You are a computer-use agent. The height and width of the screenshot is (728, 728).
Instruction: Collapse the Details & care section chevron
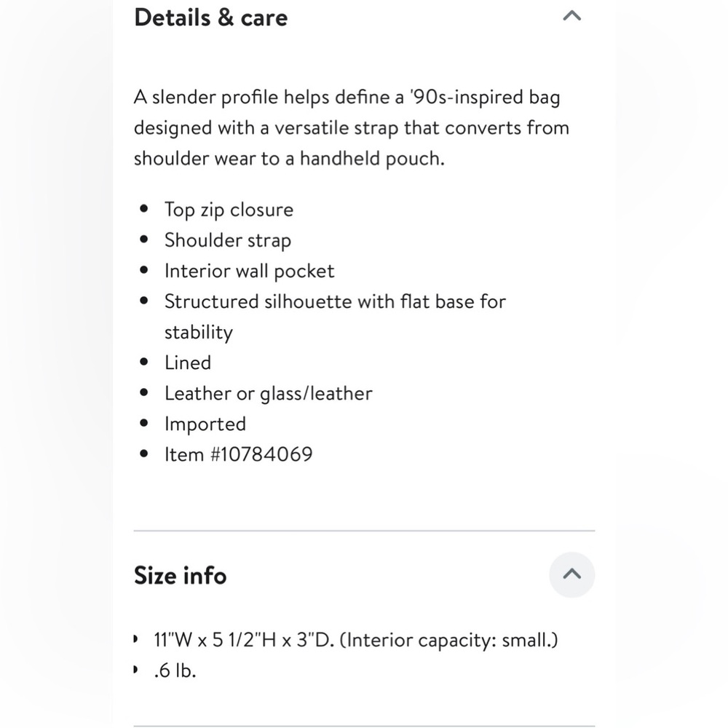coord(571,16)
